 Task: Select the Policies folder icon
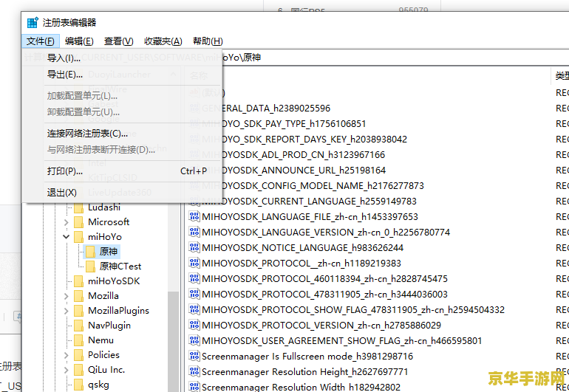tap(79, 355)
